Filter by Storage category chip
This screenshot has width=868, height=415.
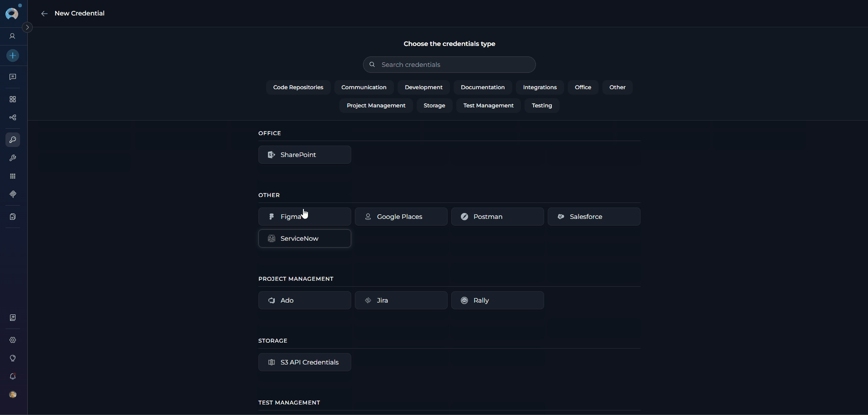pyautogui.click(x=434, y=106)
